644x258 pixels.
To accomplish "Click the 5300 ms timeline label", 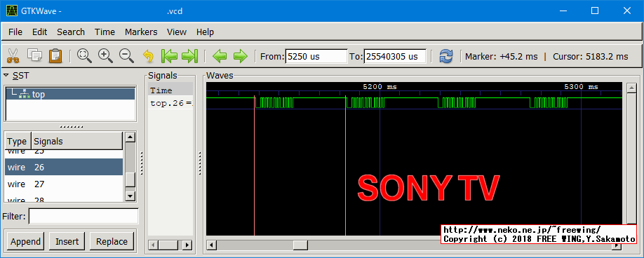I will click(581, 87).
